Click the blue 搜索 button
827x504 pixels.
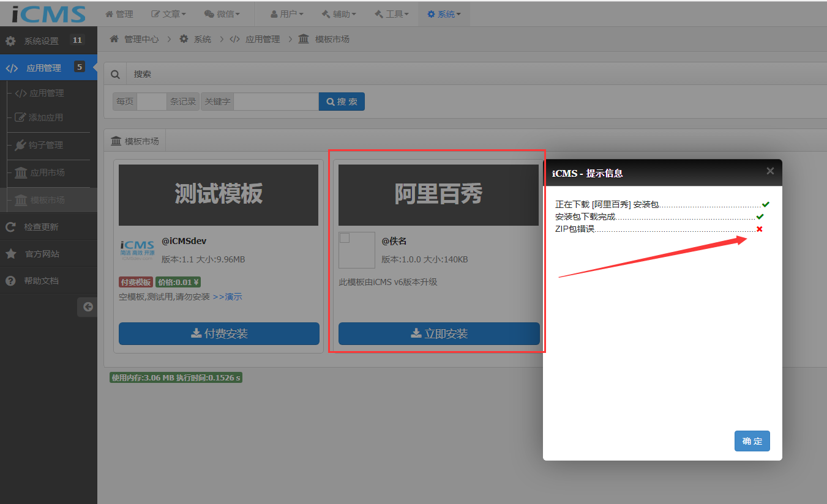click(342, 102)
